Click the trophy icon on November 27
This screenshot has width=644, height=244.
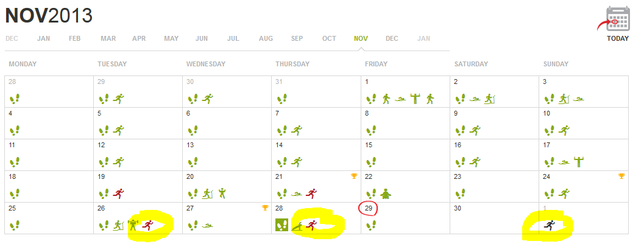pos(265,208)
